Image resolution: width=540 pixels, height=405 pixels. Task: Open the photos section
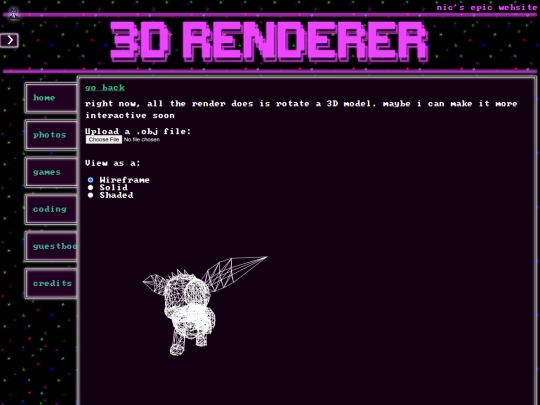click(51, 135)
